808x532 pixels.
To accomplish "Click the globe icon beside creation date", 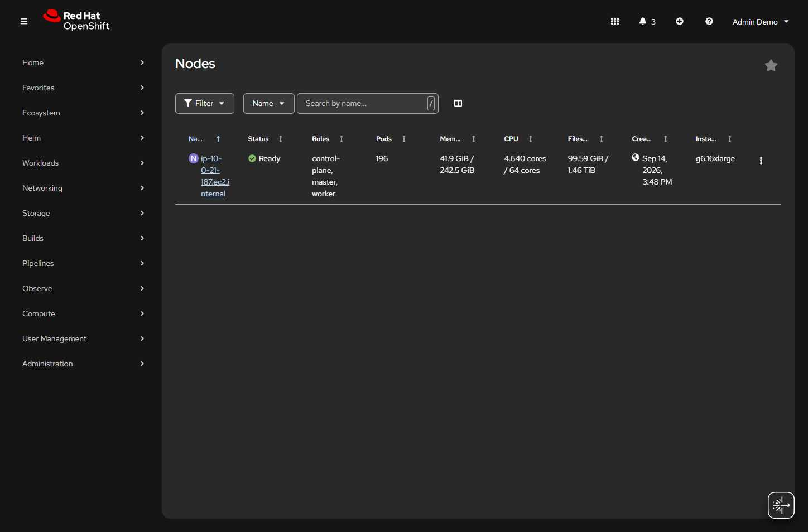I will pos(636,158).
